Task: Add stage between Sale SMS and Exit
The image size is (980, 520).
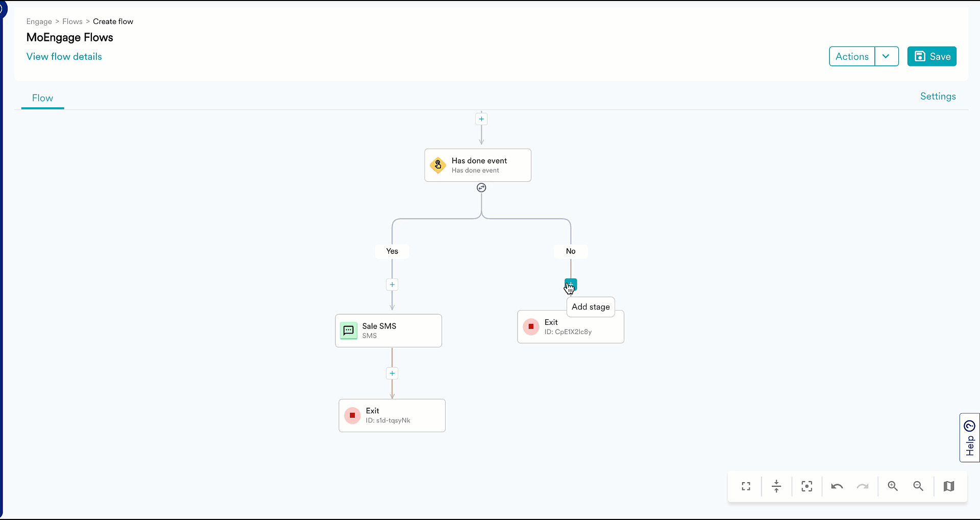Action: (x=392, y=373)
